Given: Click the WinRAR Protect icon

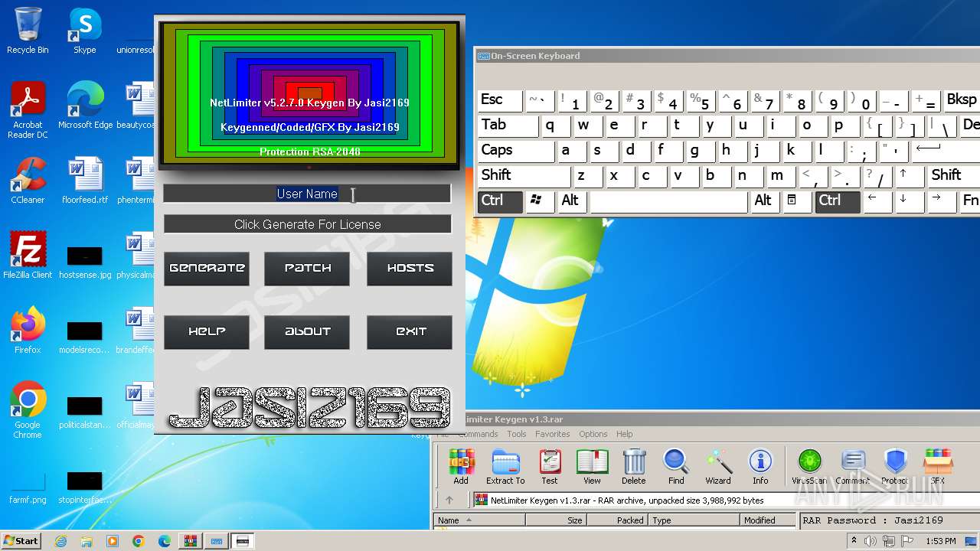Looking at the screenshot, I should 894,467.
